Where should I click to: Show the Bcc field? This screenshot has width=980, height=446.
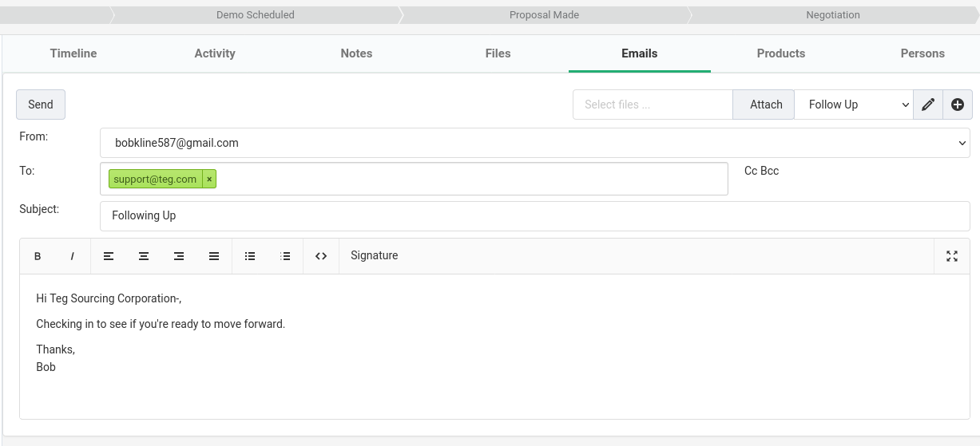click(770, 171)
